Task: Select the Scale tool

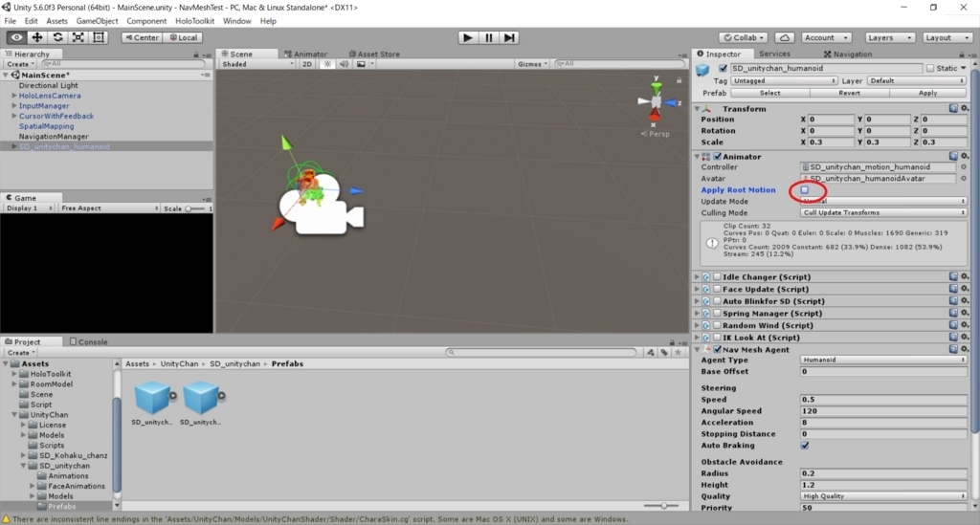Action: 78,37
